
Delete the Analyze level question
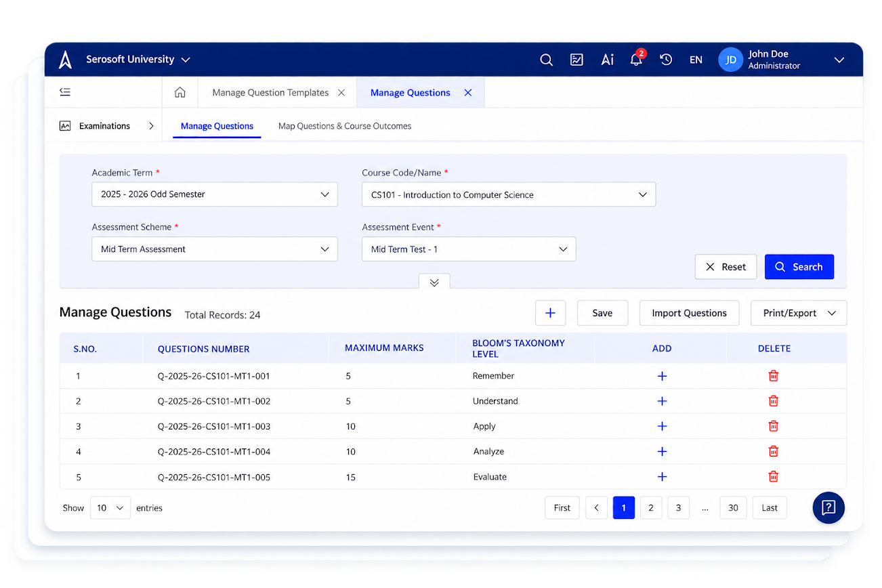[774, 451]
